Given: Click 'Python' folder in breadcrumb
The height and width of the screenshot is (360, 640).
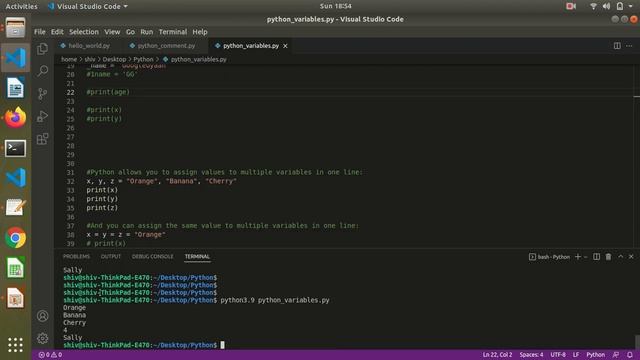Looking at the screenshot, I should click(x=143, y=59).
